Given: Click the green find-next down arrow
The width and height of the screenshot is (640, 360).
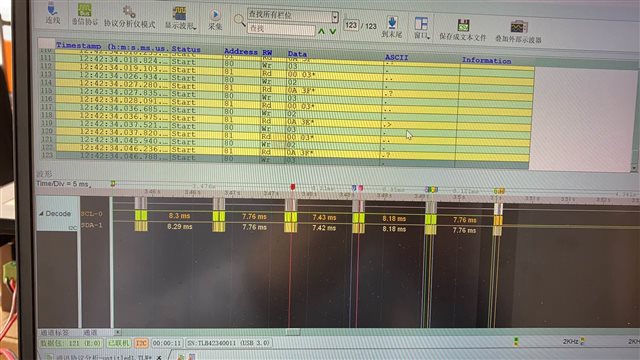Looking at the screenshot, I should [x=333, y=31].
